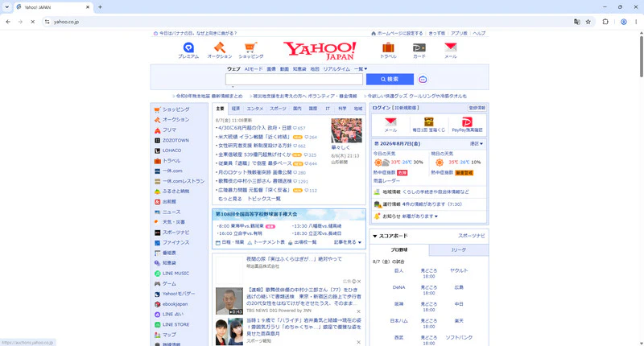This screenshot has height=346, width=644.
Task: Open the crowd photo news thumbnail
Action: 347,130
